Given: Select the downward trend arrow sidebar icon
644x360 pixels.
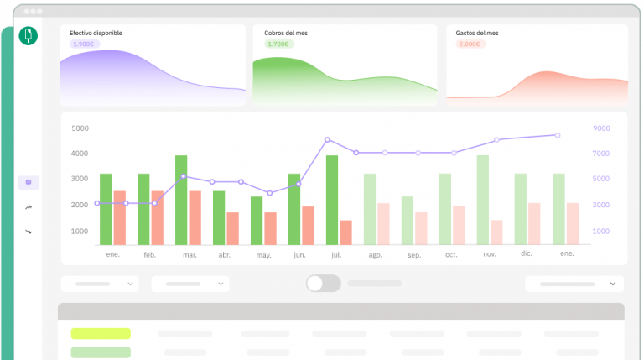Looking at the screenshot, I should click(29, 231).
